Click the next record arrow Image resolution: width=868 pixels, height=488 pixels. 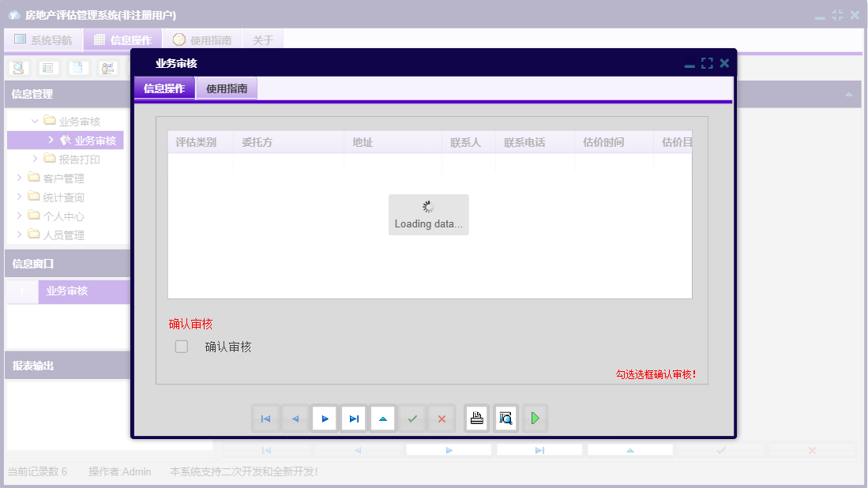pyautogui.click(x=324, y=418)
